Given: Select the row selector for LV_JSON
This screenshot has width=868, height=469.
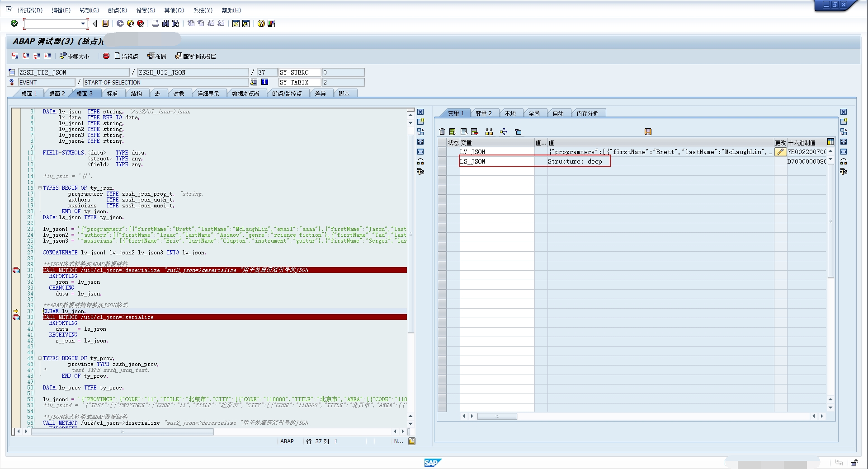Looking at the screenshot, I should click(x=442, y=152).
